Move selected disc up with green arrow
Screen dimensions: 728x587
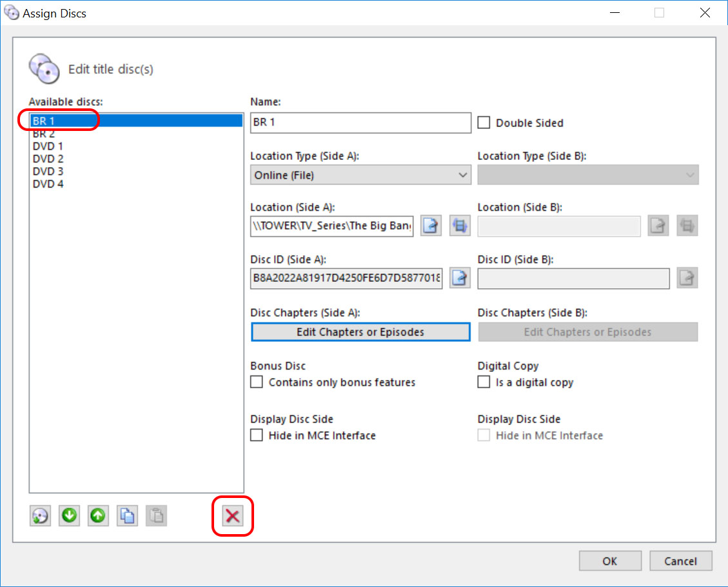click(98, 516)
